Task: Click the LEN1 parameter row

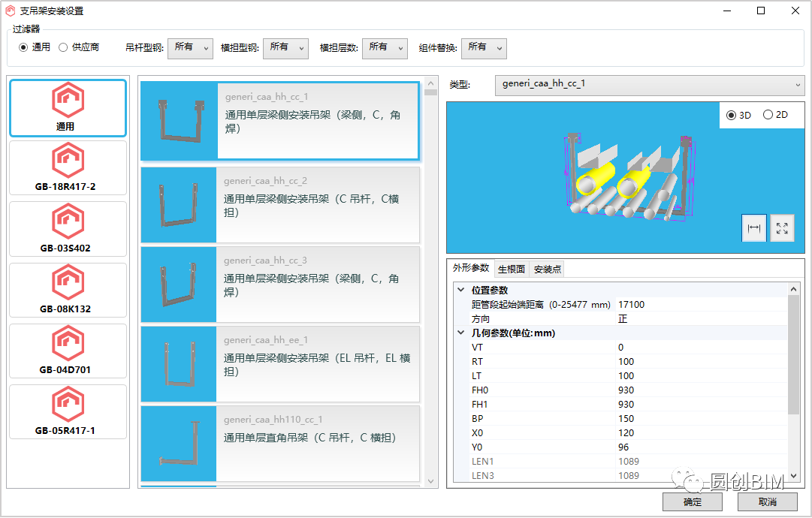Action: tap(621, 461)
